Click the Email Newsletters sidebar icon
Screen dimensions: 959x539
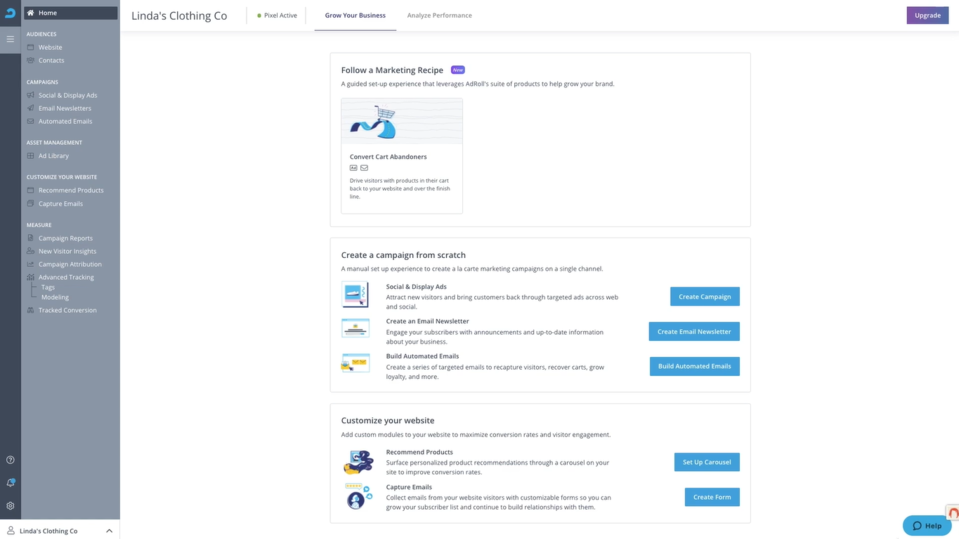point(31,108)
